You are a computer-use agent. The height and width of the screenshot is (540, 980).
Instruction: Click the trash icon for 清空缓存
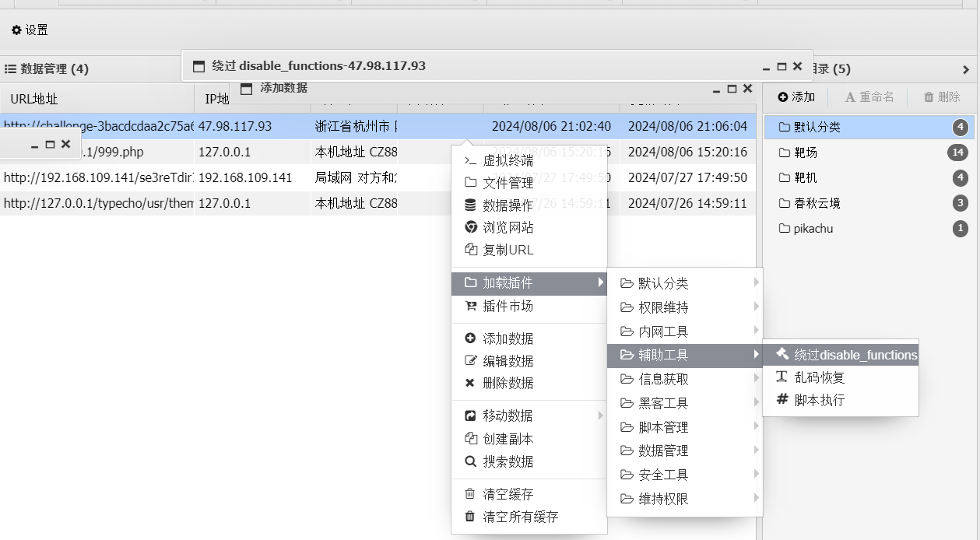pos(470,494)
